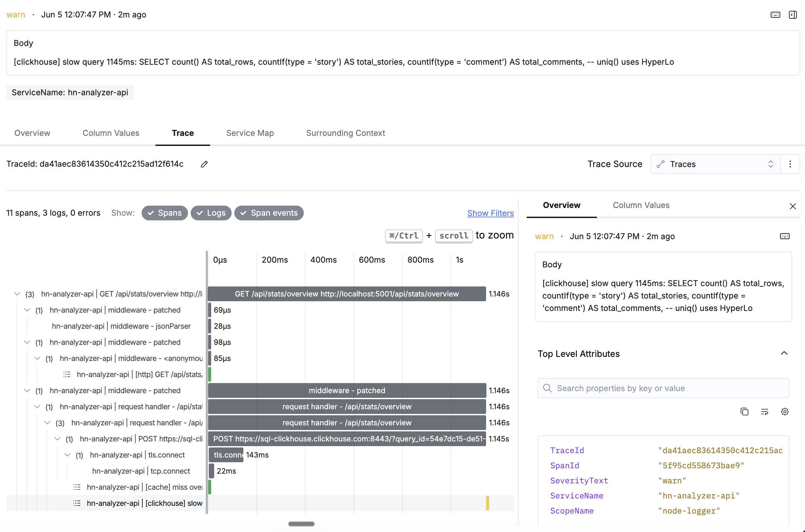Click the ServiceName: hn-analyzer-api tag

tap(70, 92)
